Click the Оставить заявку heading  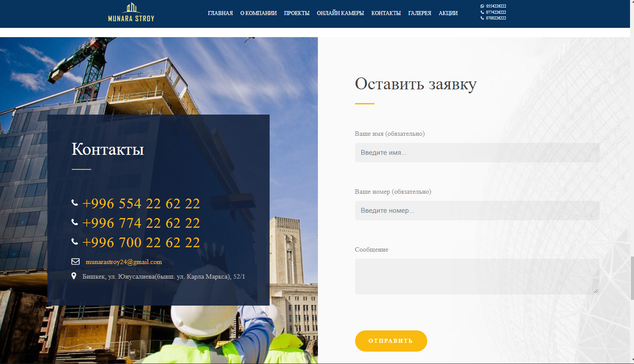point(416,84)
